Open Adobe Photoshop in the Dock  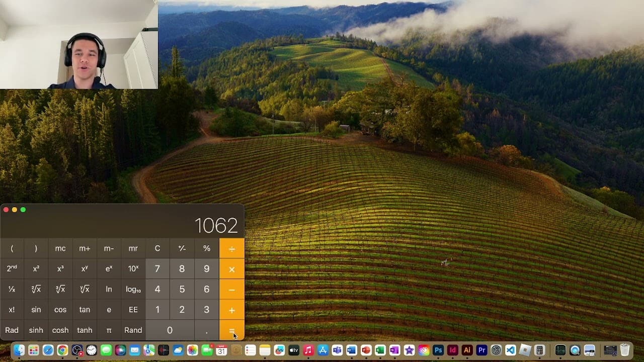[438, 350]
